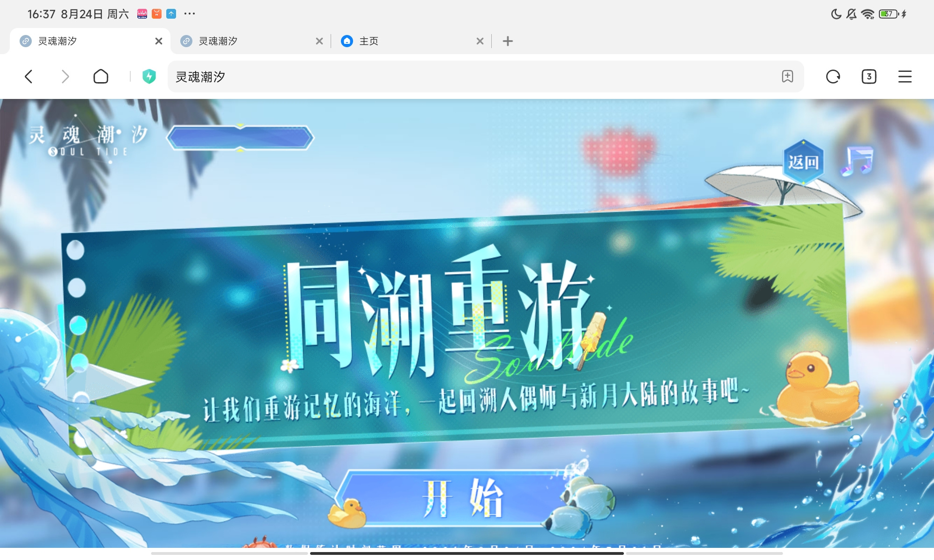Tap the 返回 hexagon button
Screen dimensions: 934x560
(x=803, y=162)
